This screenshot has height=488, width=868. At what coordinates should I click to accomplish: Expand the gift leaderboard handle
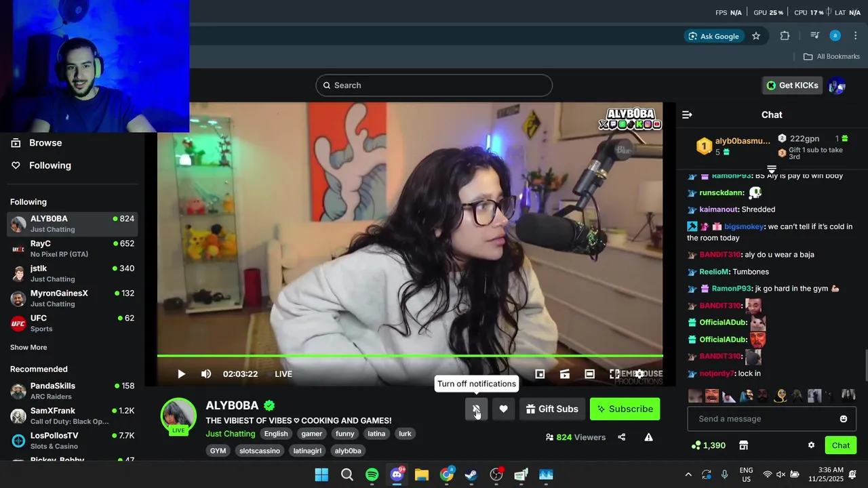point(772,169)
